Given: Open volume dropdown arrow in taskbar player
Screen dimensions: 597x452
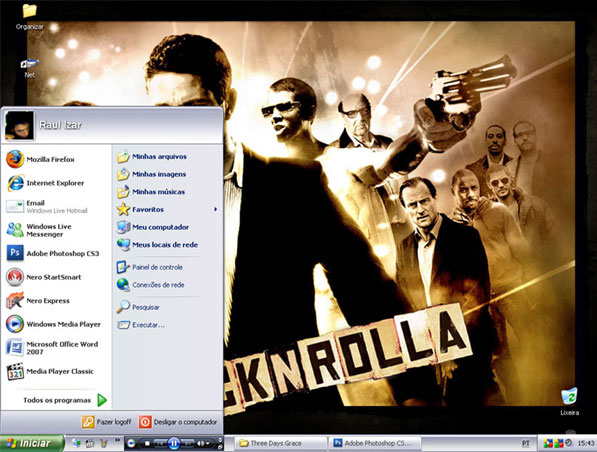Looking at the screenshot, I should click(208, 444).
